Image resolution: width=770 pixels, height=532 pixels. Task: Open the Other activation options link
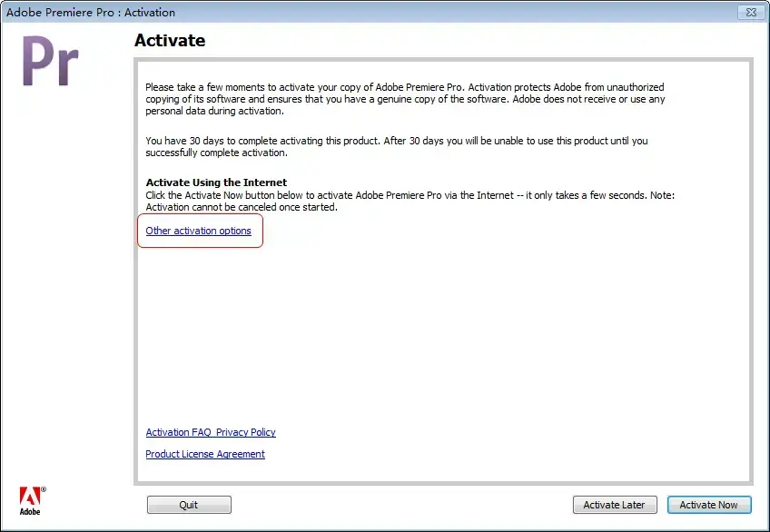[198, 231]
